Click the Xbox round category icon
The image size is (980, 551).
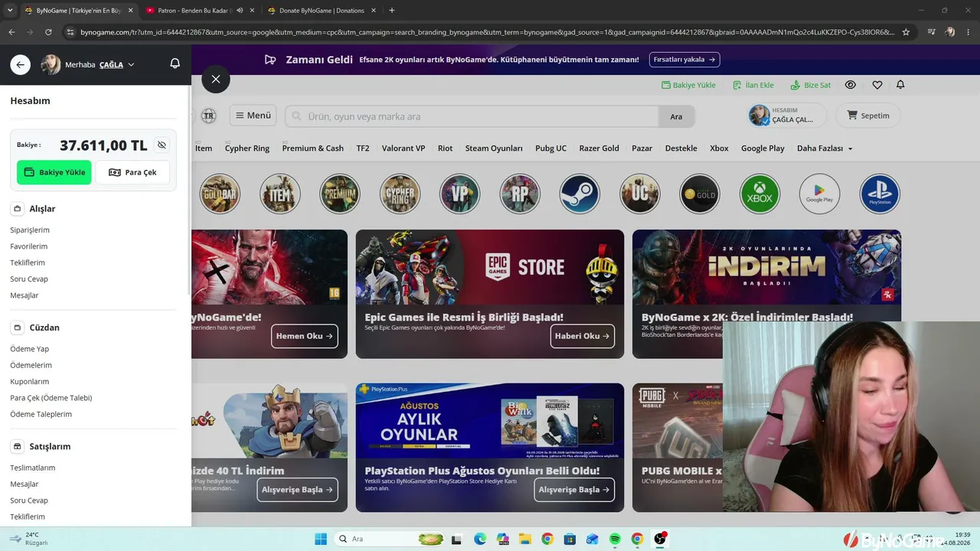pos(759,194)
